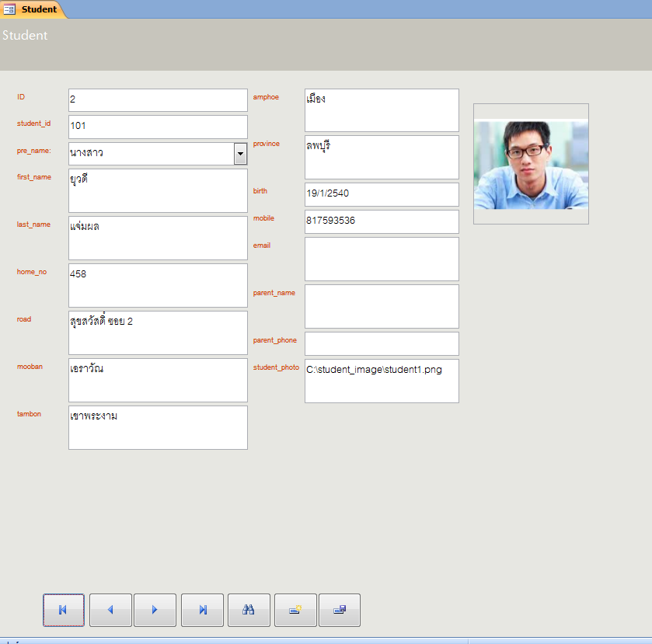Add a new record button
Screen dimensions: 652x644
pos(295,610)
